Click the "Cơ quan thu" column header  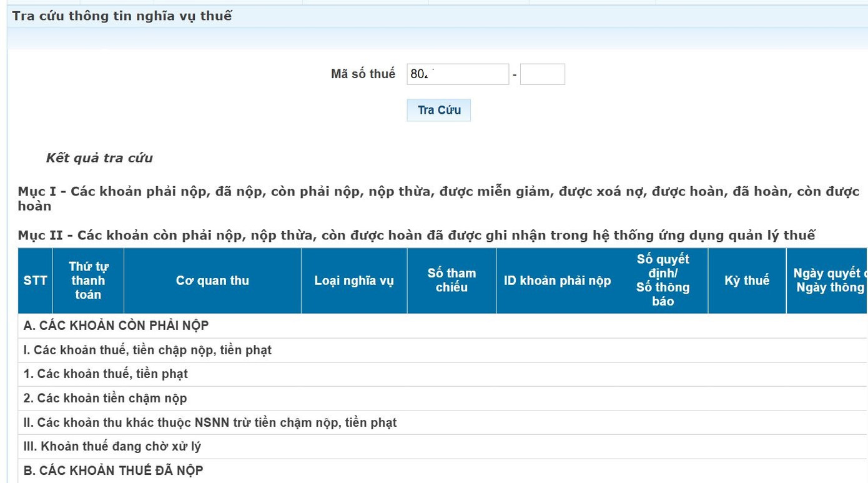(212, 280)
